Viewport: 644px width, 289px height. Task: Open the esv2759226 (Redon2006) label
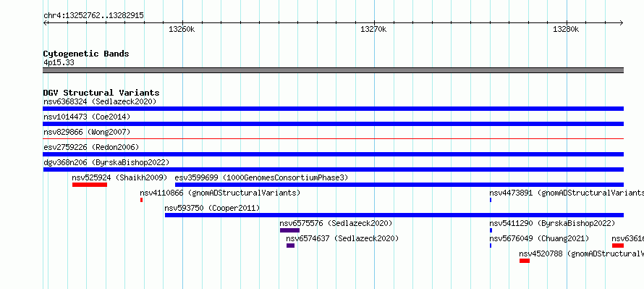tap(91, 147)
